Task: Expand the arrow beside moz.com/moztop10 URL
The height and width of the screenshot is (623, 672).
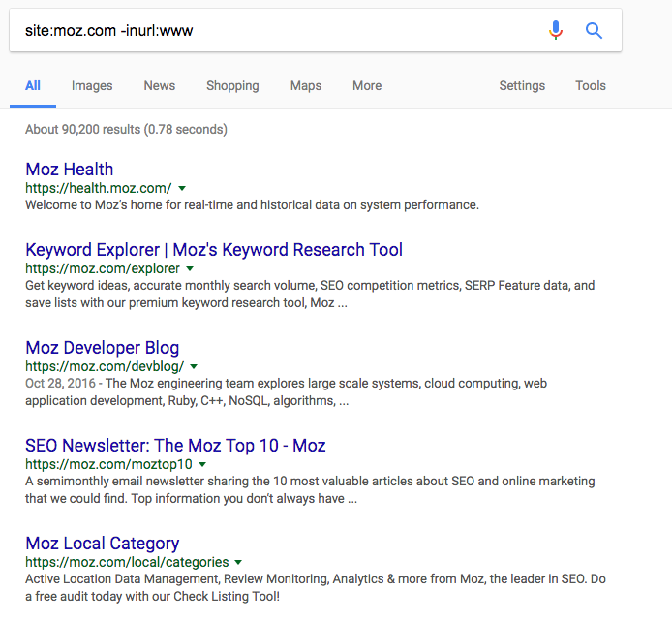Action: 202,464
